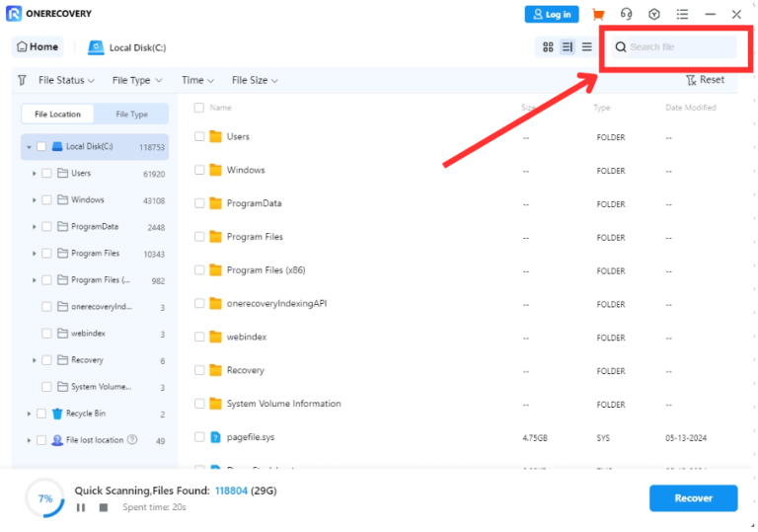Switch to the File Type tab

pos(131,114)
